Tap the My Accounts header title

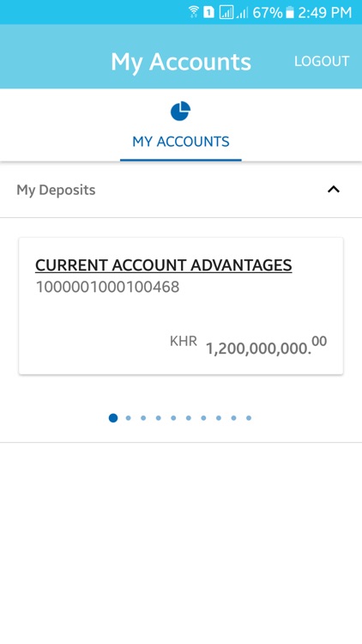tap(181, 62)
